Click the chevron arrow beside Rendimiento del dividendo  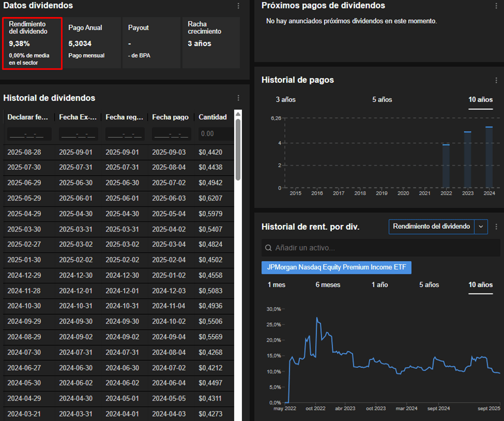pyautogui.click(x=481, y=227)
